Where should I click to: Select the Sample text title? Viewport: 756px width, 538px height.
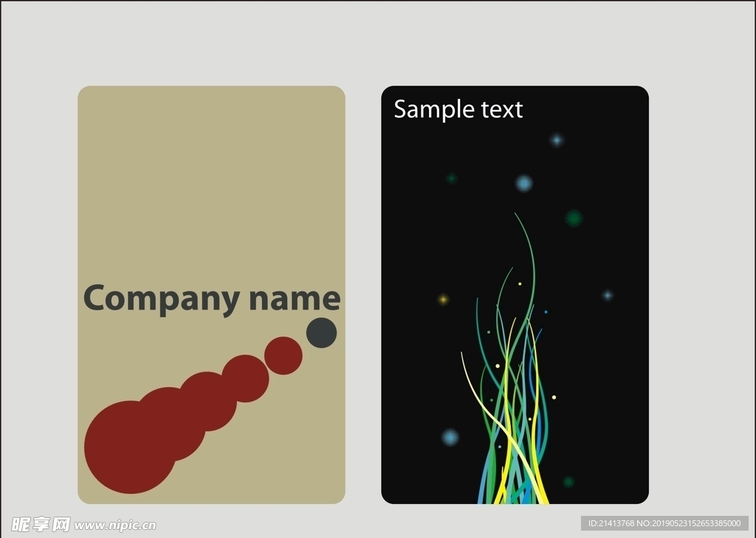click(x=458, y=109)
